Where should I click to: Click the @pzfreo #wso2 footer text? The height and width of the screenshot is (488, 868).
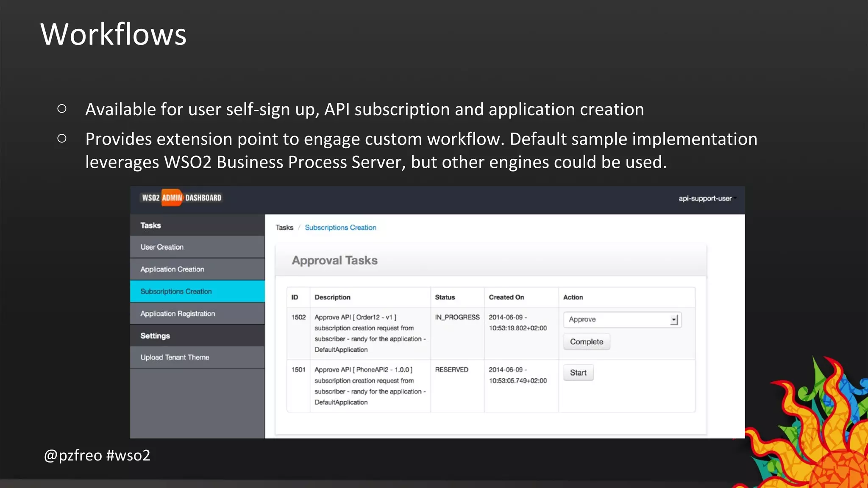[97, 455]
